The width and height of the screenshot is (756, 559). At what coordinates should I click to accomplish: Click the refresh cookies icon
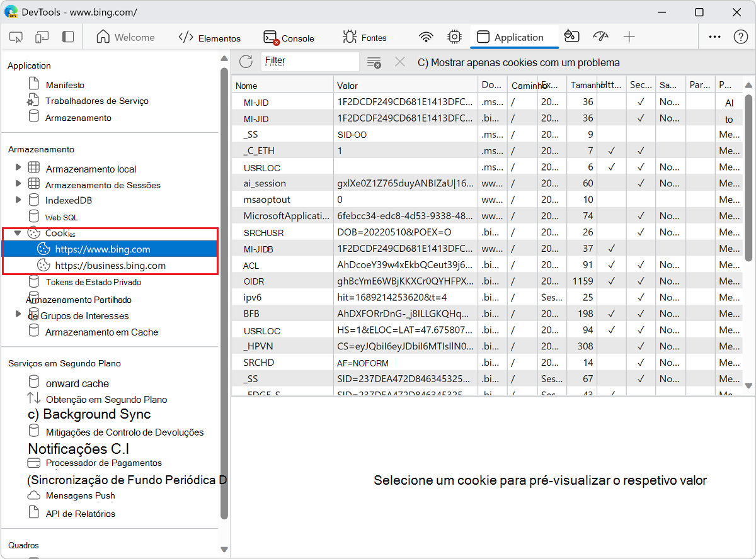tap(246, 62)
